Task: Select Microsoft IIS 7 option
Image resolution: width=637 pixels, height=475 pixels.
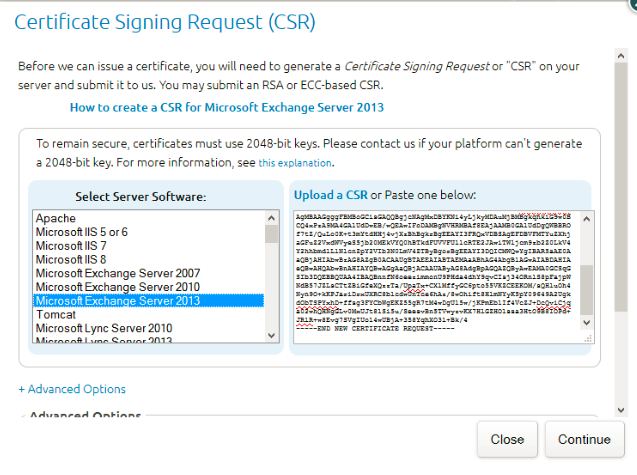Action: pos(70,245)
